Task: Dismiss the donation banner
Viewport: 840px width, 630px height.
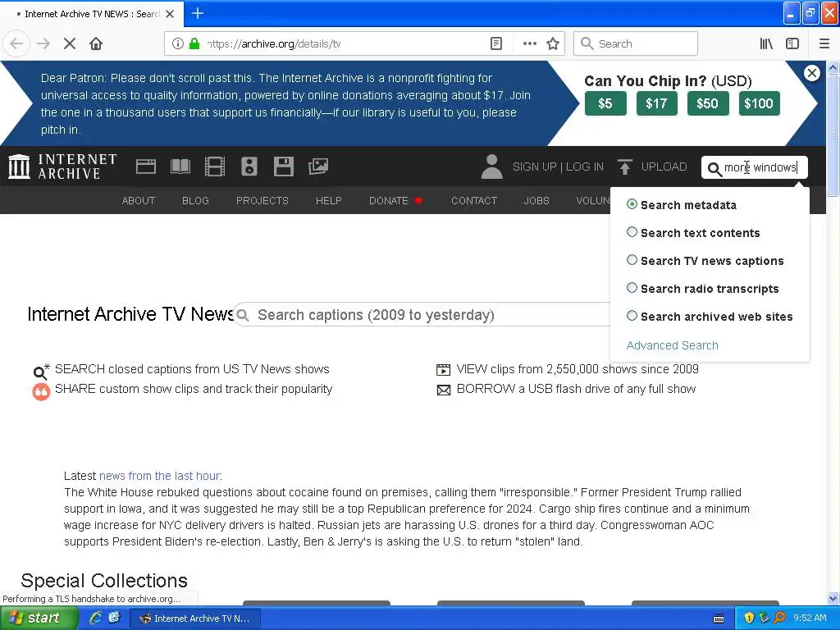Action: coord(811,73)
